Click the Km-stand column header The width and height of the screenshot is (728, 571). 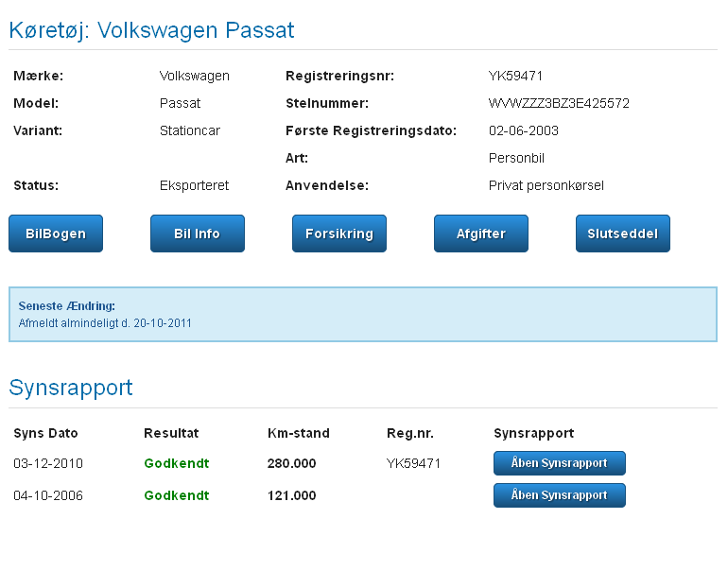(299, 433)
